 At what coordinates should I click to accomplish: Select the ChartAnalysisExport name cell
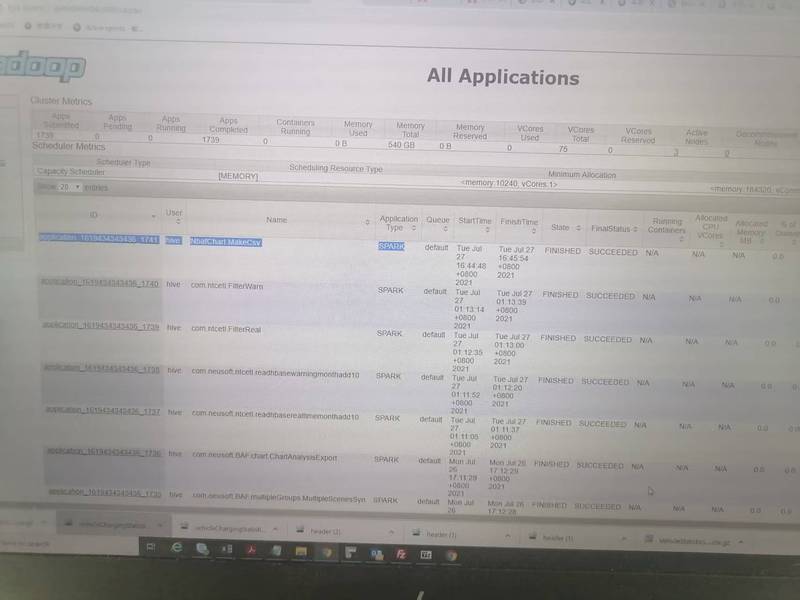point(264,457)
